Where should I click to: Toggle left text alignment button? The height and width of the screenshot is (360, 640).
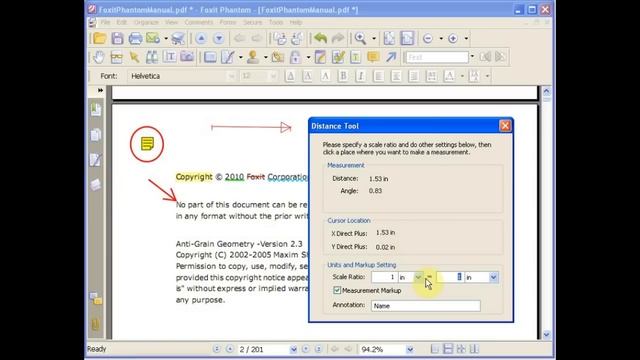378,76
